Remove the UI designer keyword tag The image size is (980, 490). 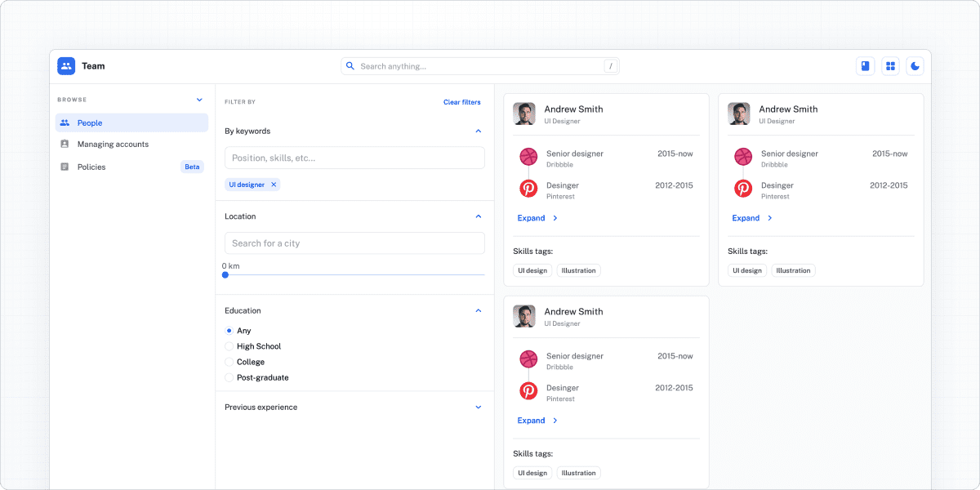click(x=274, y=185)
